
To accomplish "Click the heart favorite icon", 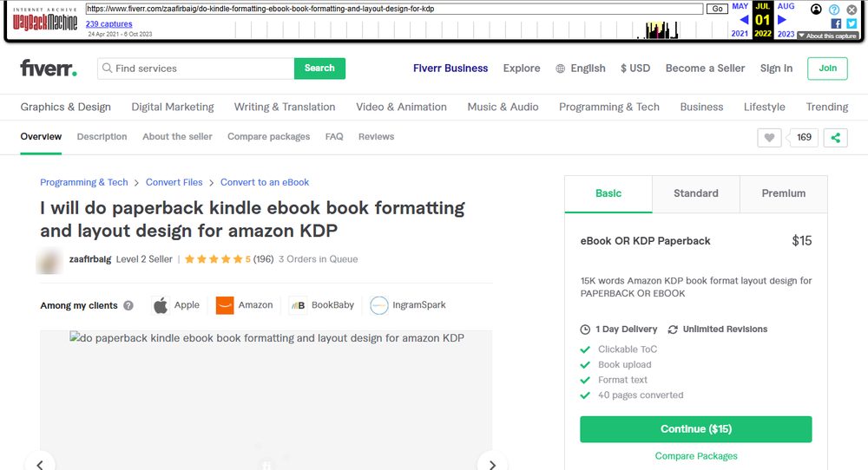I will 769,138.
